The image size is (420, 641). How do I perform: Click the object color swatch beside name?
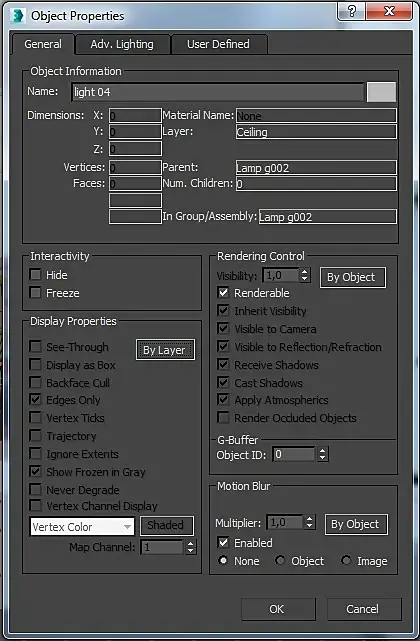tap(381, 92)
